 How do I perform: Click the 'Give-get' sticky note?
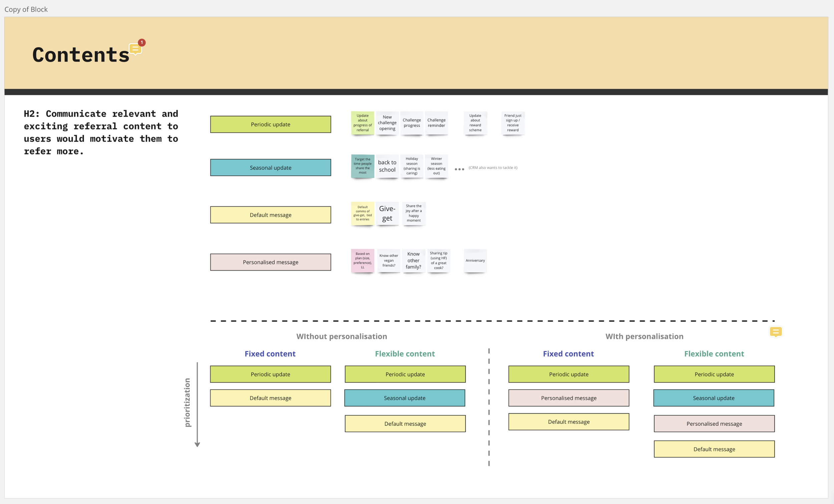(x=387, y=213)
